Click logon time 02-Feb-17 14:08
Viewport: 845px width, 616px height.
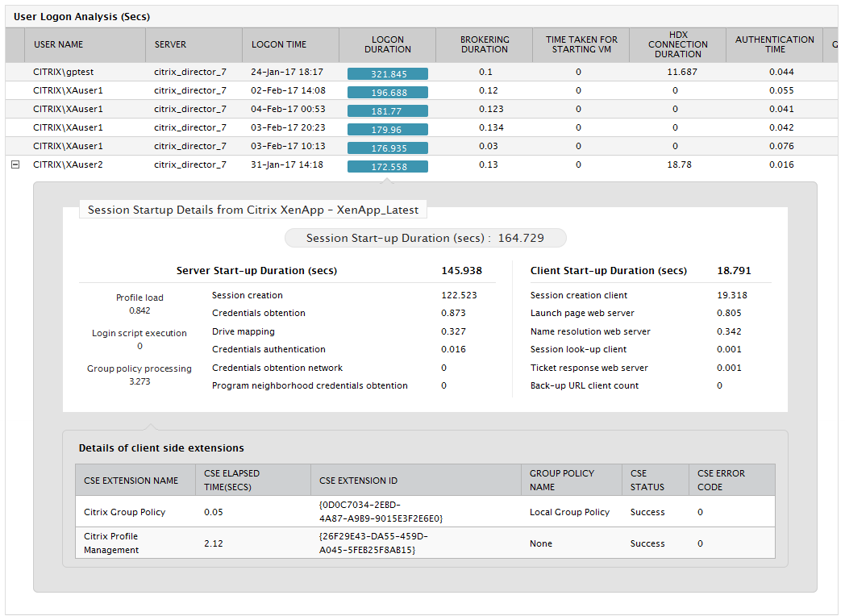point(288,90)
